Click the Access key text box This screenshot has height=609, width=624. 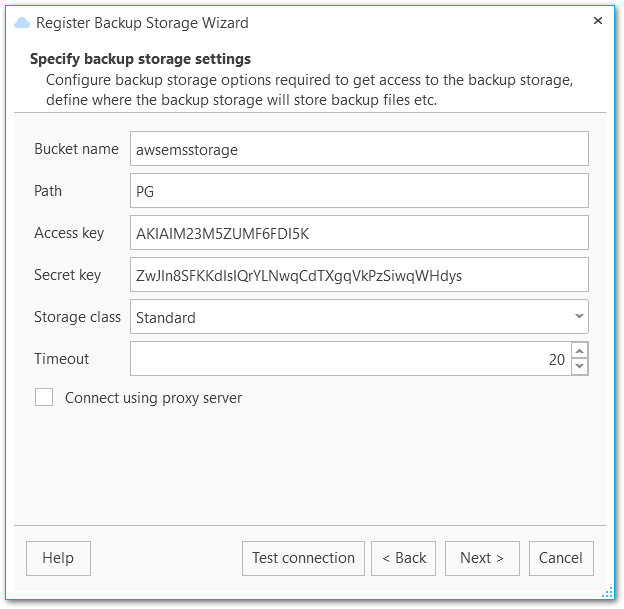(359, 233)
